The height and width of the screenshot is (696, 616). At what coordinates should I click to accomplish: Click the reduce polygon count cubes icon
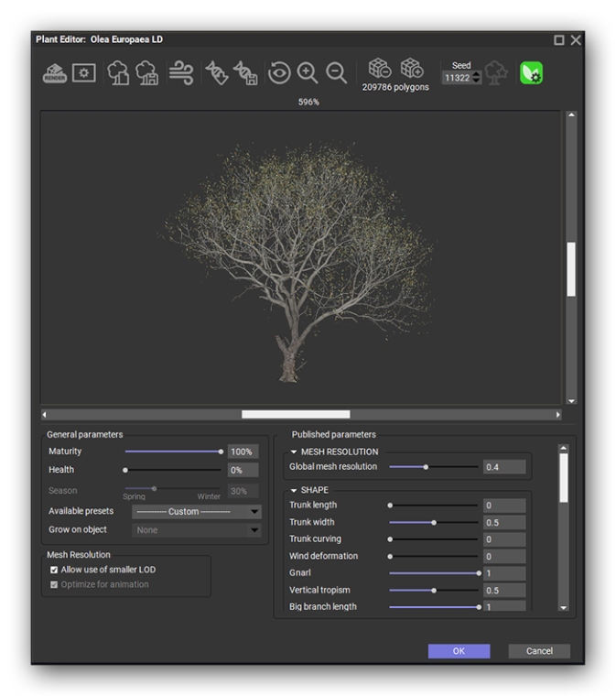click(379, 70)
